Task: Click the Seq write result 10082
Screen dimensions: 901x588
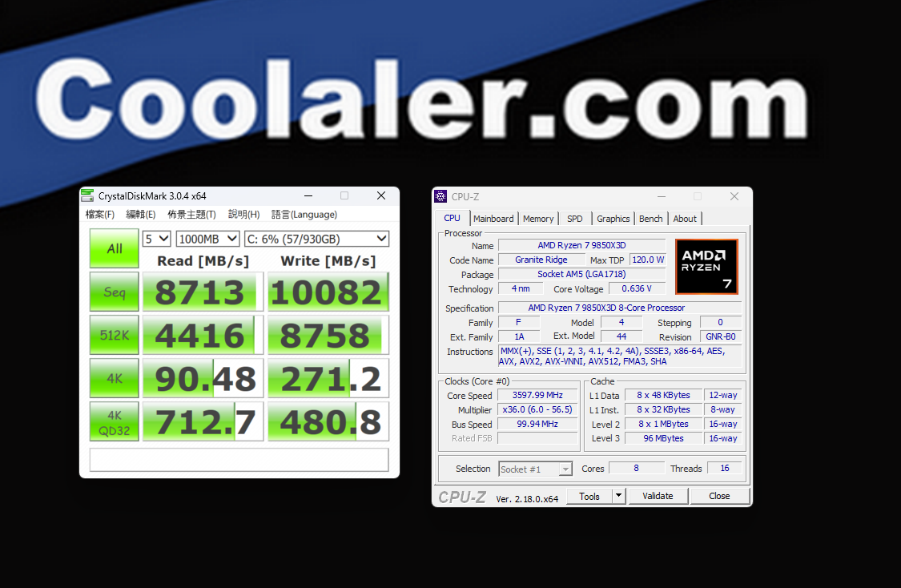Action: (x=328, y=292)
